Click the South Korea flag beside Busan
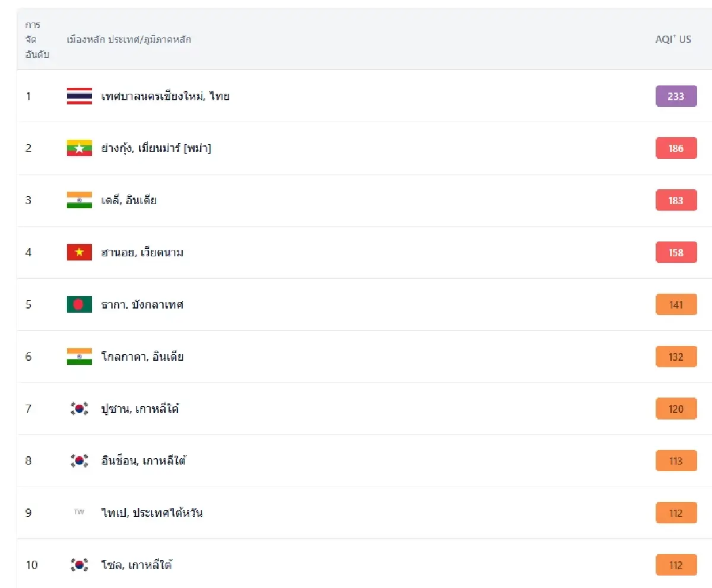Viewport: 712px width, 588px height. pyautogui.click(x=79, y=409)
